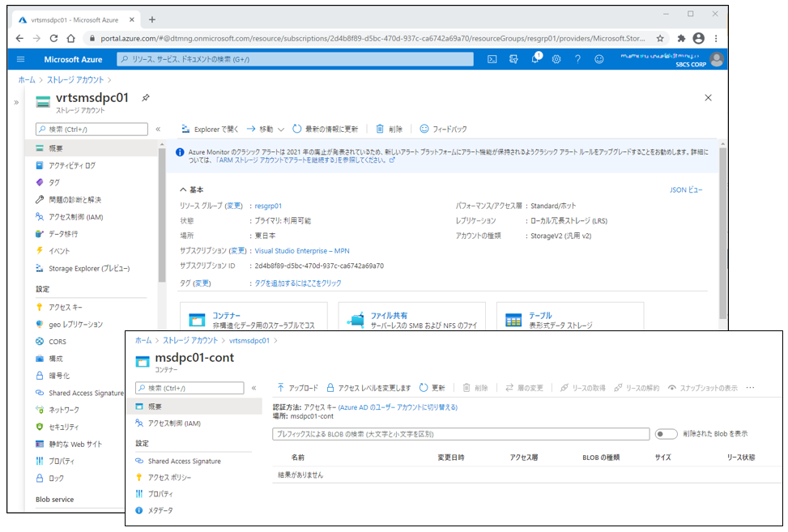Click Azure global search box
Screen dimensions: 788x532
point(295,59)
